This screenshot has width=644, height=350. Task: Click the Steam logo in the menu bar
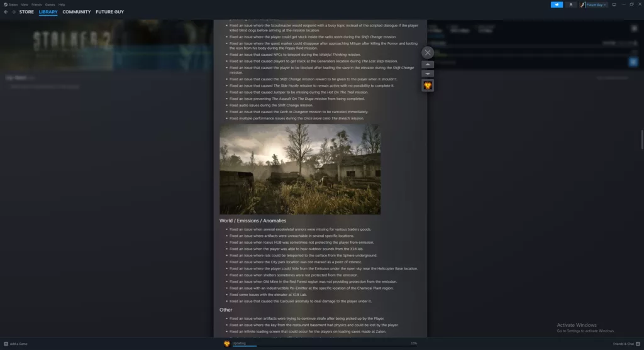point(5,4)
